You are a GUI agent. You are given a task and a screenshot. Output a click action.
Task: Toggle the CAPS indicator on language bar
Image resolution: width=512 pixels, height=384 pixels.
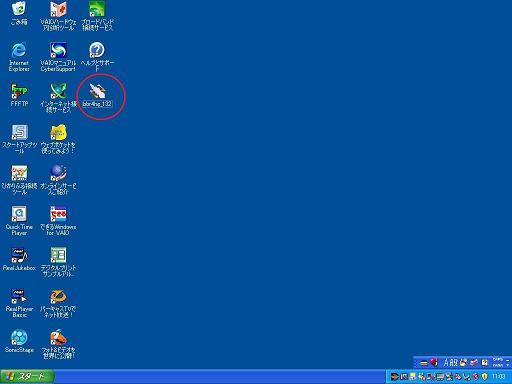click(498, 359)
